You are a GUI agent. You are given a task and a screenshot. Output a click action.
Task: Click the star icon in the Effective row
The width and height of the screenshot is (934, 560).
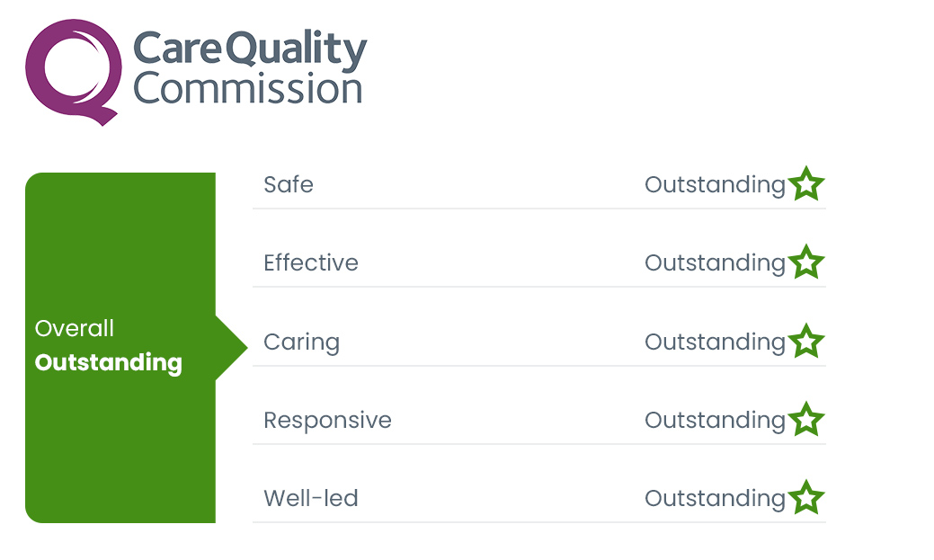(806, 262)
